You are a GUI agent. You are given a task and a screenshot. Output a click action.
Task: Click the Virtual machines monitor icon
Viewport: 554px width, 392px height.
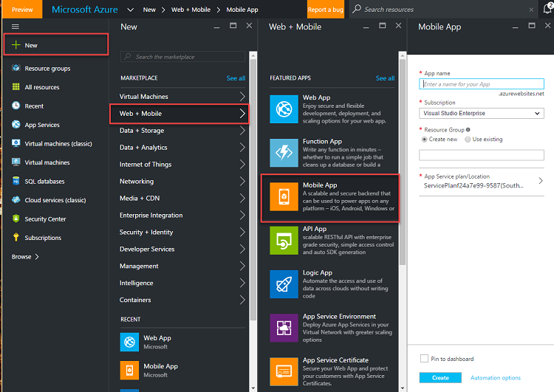pyautogui.click(x=16, y=162)
